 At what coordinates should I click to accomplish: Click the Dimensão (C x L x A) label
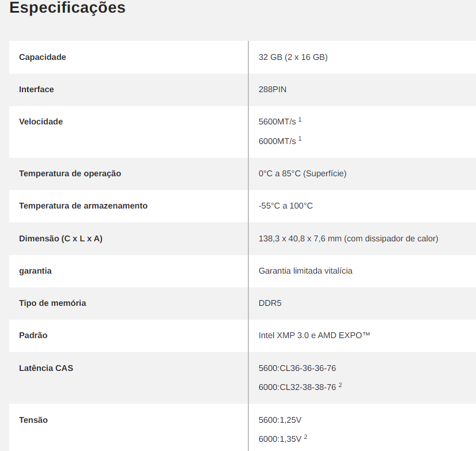coord(61,238)
